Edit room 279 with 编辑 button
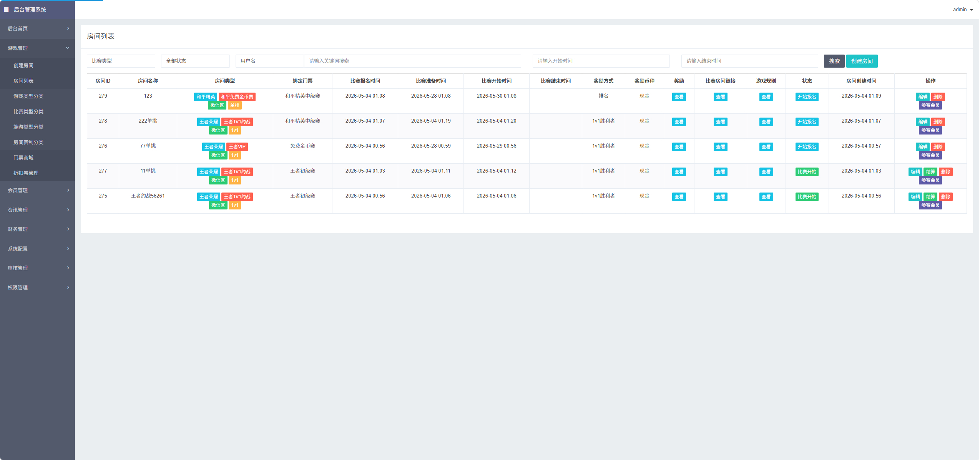Viewport: 980px width, 460px height. (x=922, y=97)
